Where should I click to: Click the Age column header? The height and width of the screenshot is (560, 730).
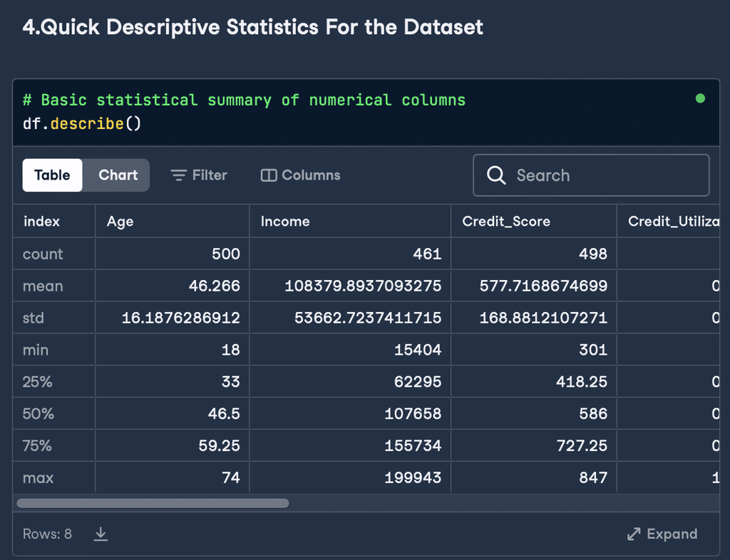coord(173,222)
